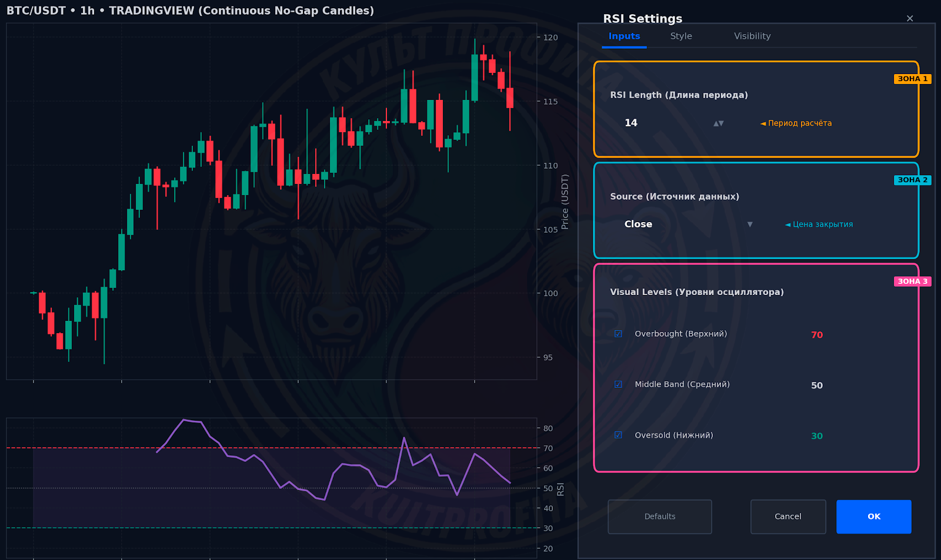Expand the Source dropdown arrow
This screenshot has height=560, width=941.
[750, 224]
